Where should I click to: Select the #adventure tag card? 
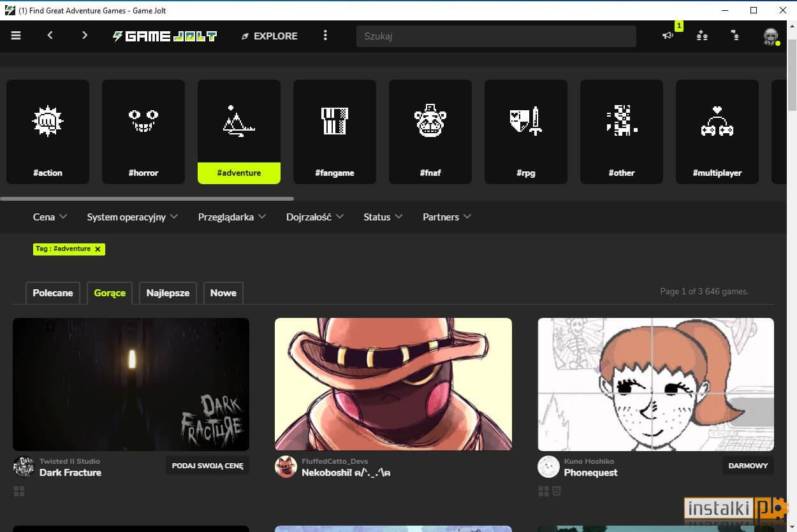coord(239,132)
